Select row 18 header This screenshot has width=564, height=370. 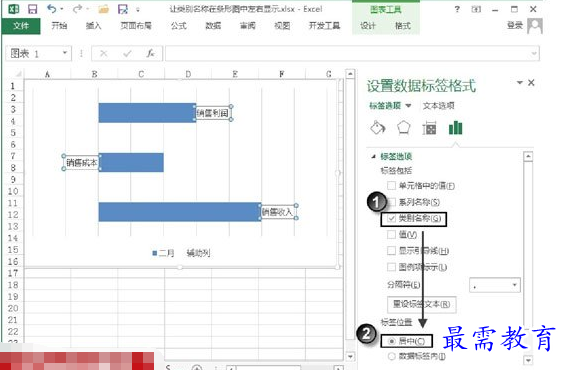tap(13, 285)
